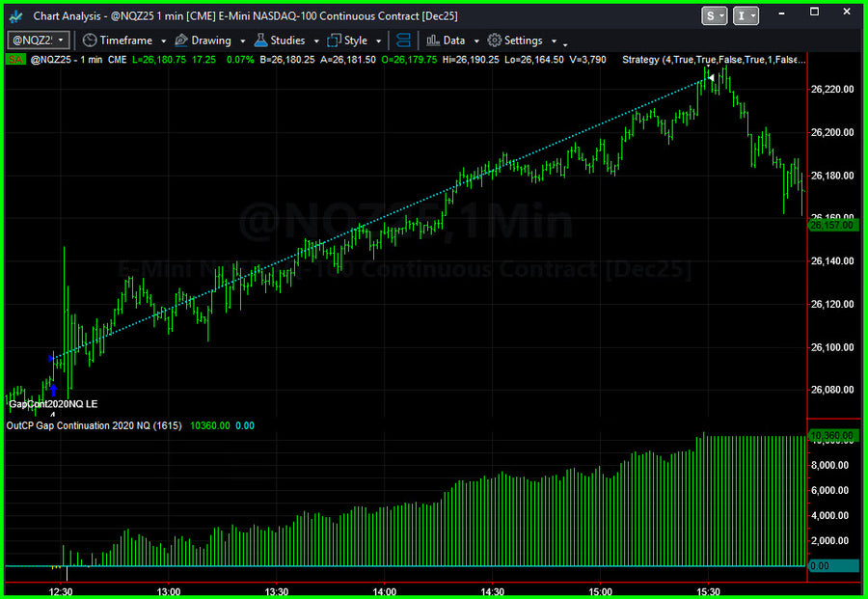Click the Data bar-chart icon
Screen dimensions: 868x599
click(x=433, y=41)
